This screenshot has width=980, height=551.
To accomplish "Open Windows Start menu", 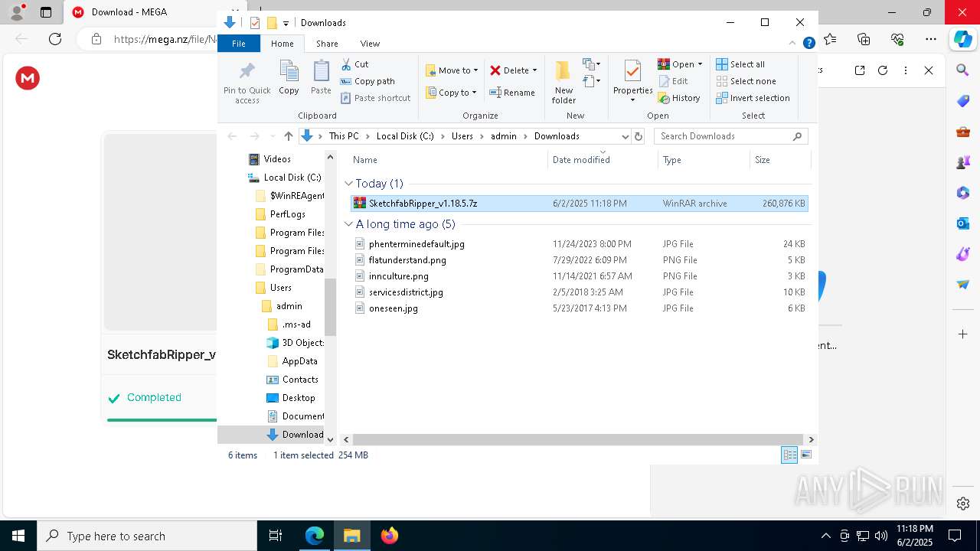I will [x=18, y=536].
